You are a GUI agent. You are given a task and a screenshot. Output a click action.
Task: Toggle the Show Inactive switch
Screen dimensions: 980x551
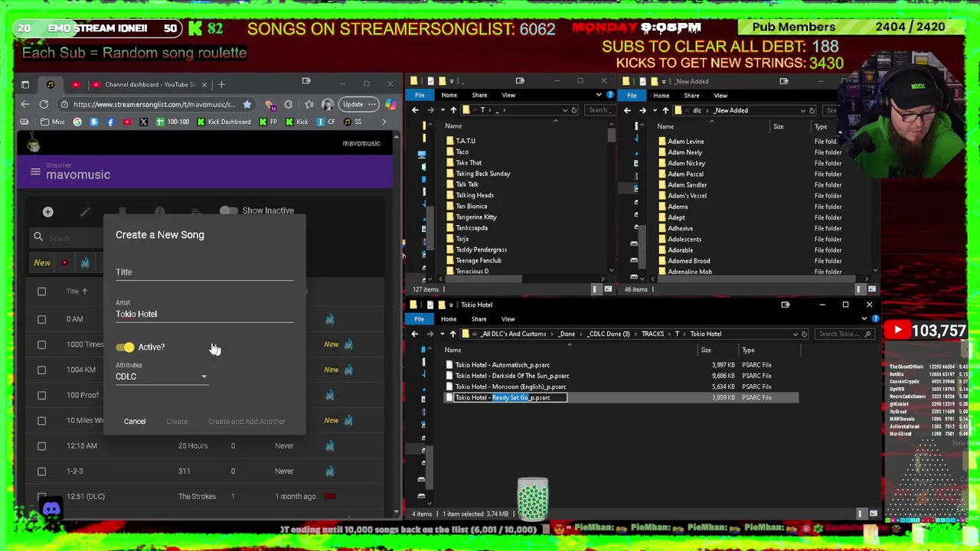(x=228, y=210)
